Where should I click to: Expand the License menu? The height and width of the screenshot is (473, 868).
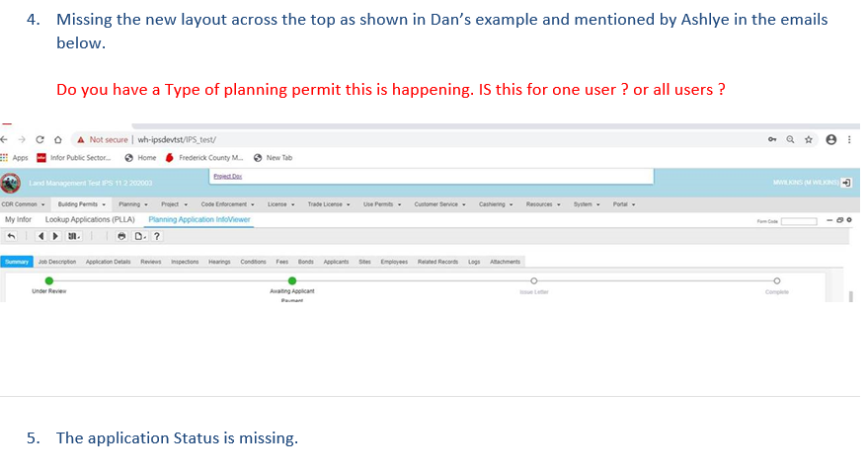pyautogui.click(x=281, y=204)
